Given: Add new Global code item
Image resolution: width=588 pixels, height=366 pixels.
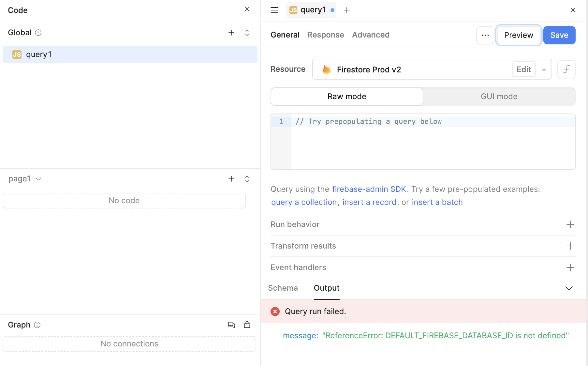Looking at the screenshot, I should (231, 33).
